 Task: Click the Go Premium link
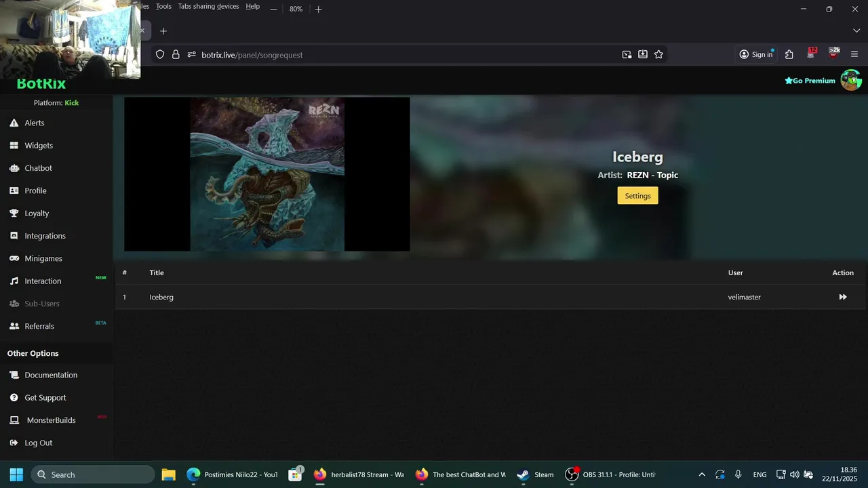(810, 81)
